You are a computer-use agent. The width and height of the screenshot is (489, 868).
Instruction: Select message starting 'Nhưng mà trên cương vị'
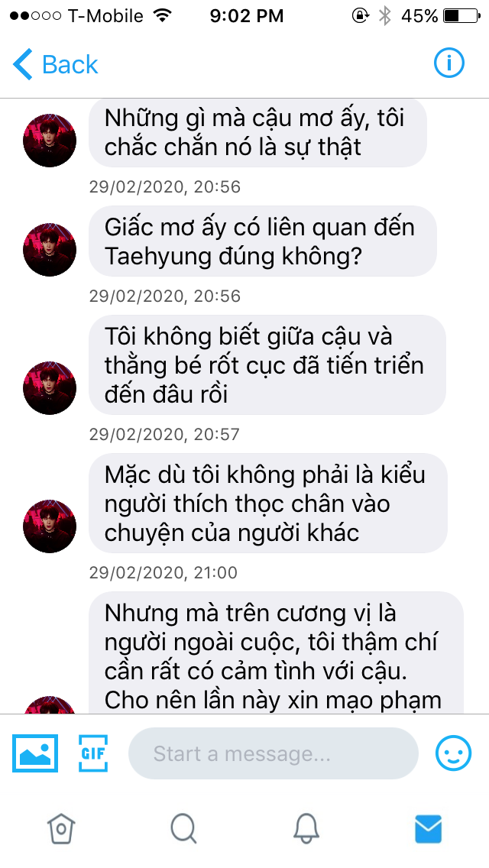point(276,653)
